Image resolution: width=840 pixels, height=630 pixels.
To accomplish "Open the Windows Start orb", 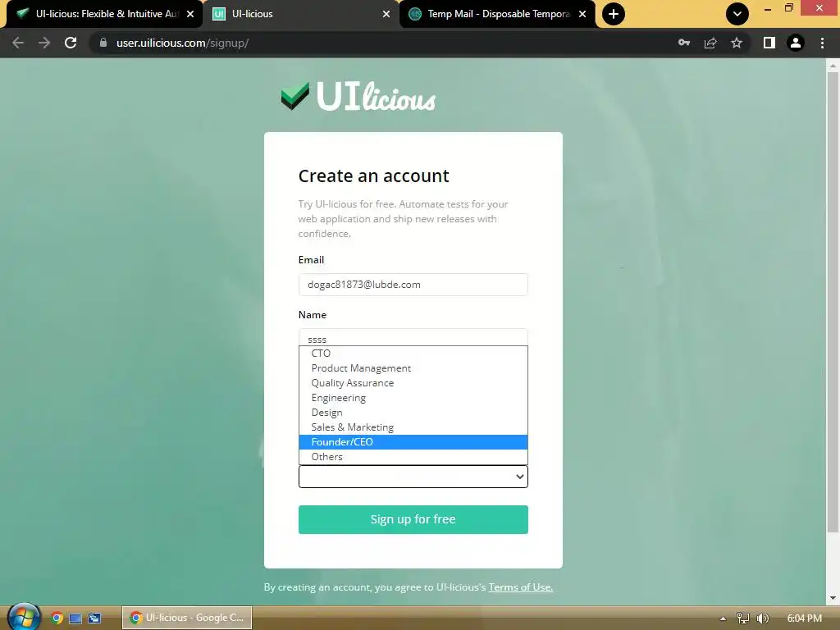I will click(x=24, y=617).
